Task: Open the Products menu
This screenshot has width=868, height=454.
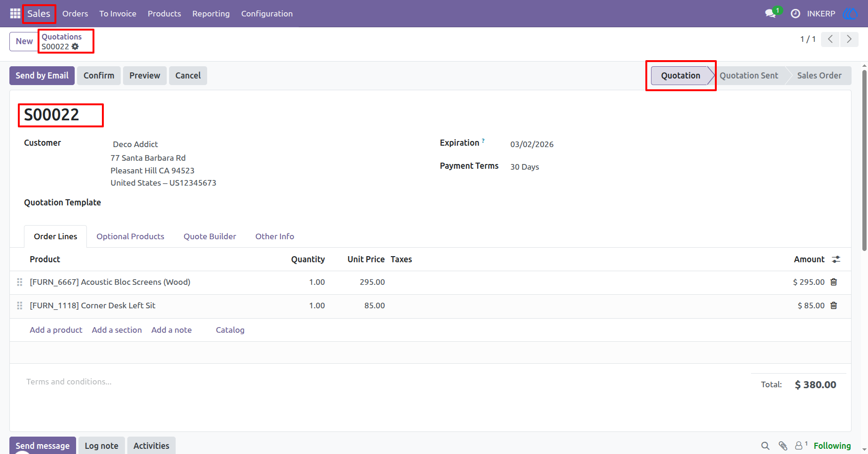Action: point(164,14)
